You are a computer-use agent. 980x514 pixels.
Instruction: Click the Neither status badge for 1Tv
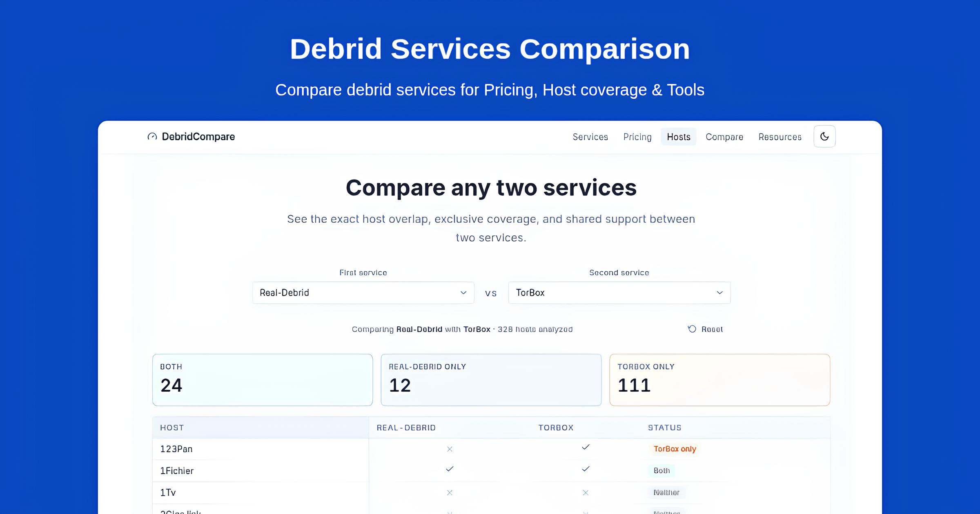click(x=666, y=492)
